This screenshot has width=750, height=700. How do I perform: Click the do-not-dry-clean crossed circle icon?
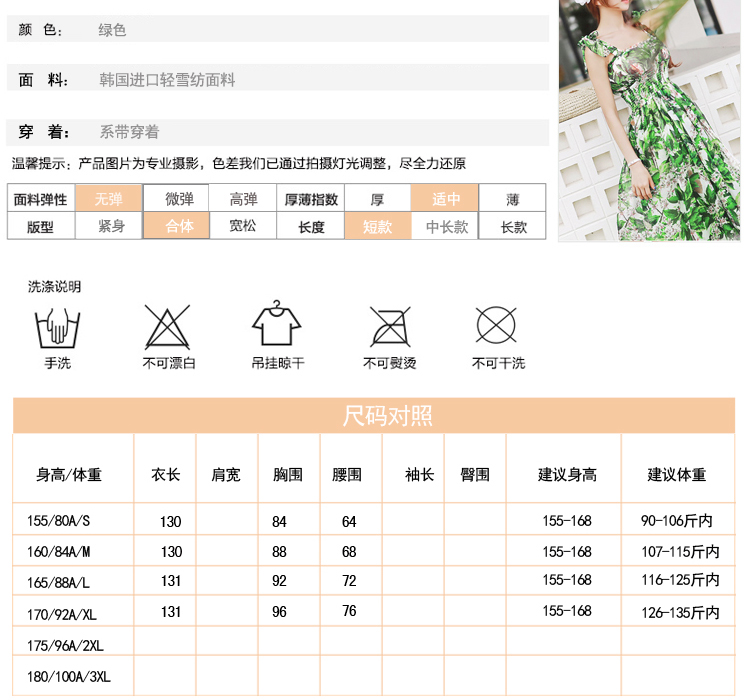click(x=496, y=325)
